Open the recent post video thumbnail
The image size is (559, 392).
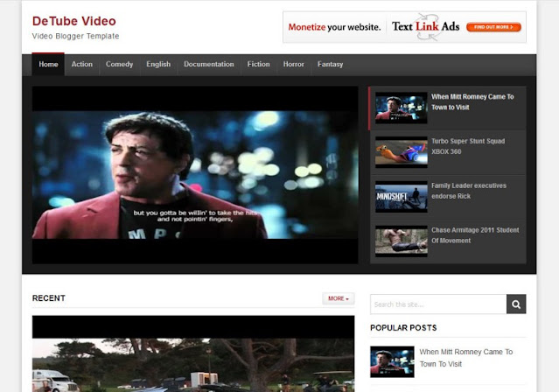pos(193,353)
